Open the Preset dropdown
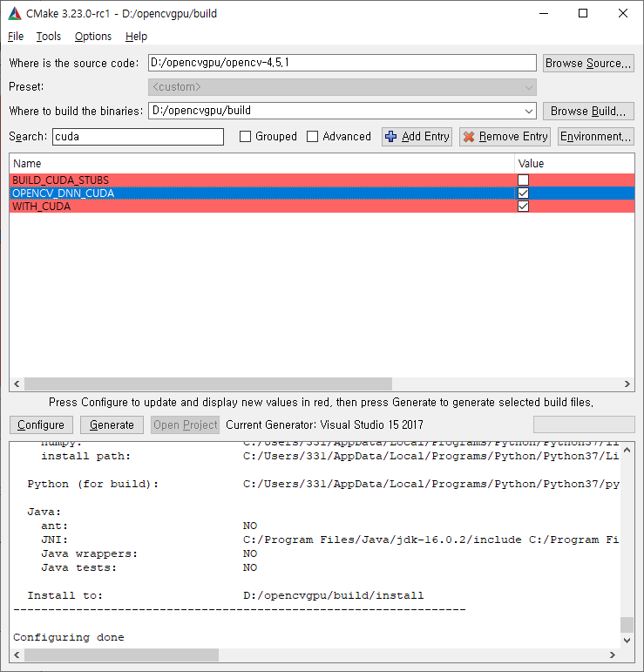The height and width of the screenshot is (672, 644). coord(342,87)
